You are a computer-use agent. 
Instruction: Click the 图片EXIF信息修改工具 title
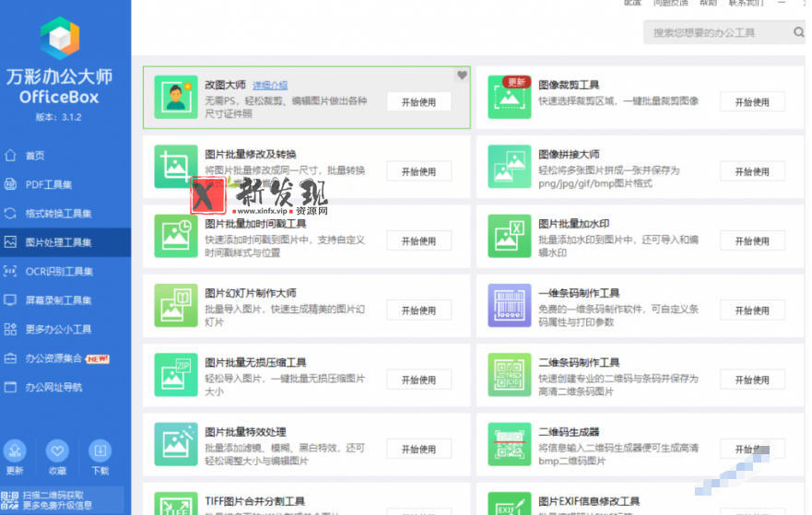point(589,501)
